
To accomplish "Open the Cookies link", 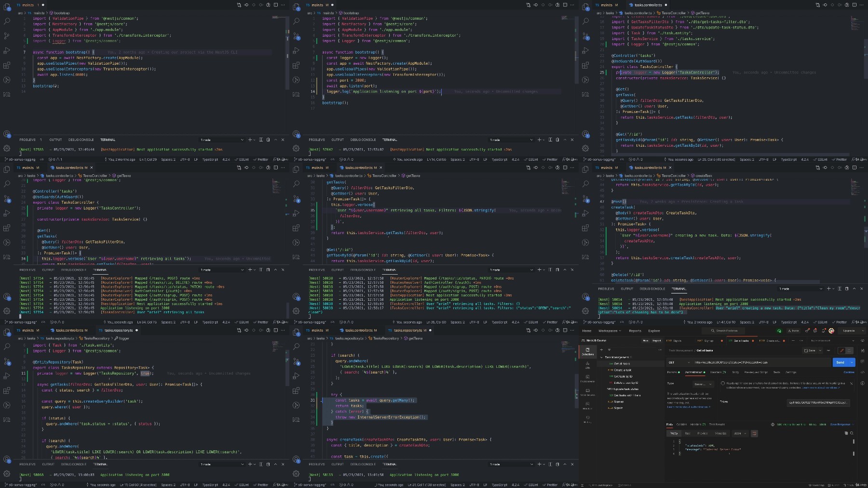I will point(849,372).
